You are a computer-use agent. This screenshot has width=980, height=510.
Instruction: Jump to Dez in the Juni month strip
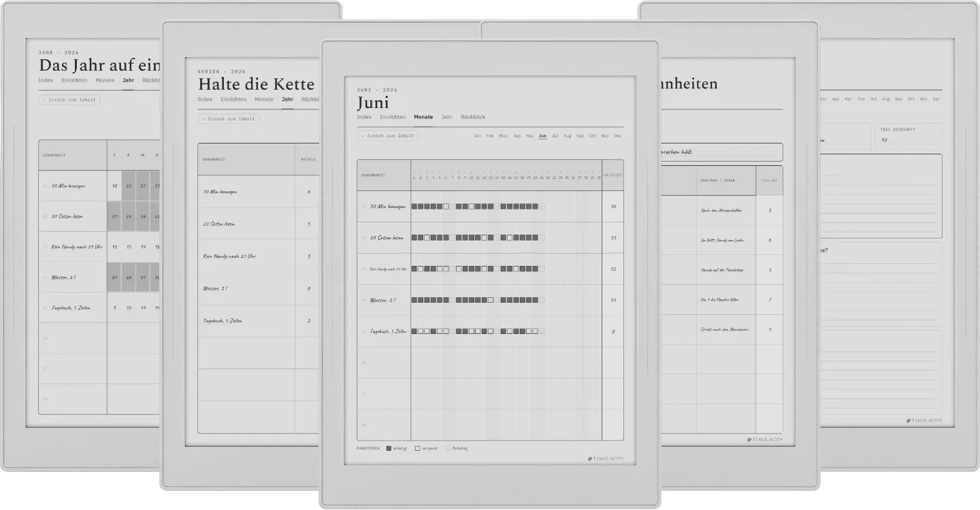pos(617,136)
